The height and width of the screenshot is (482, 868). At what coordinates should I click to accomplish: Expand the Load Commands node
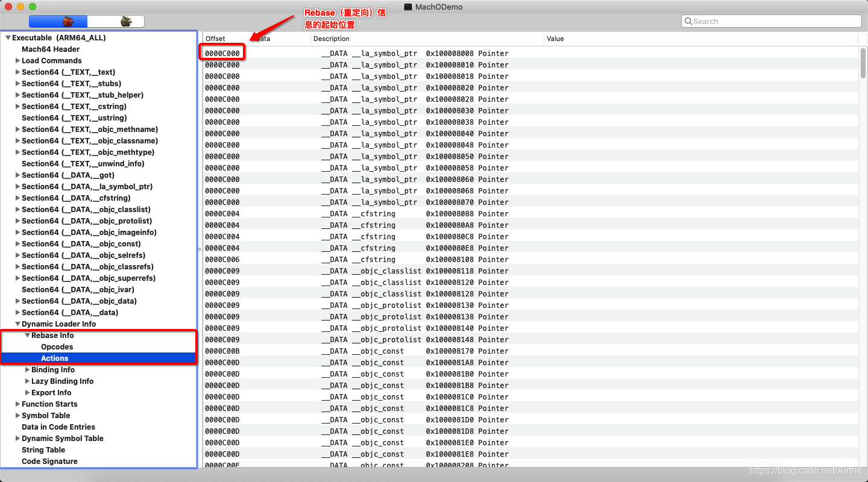tap(17, 61)
